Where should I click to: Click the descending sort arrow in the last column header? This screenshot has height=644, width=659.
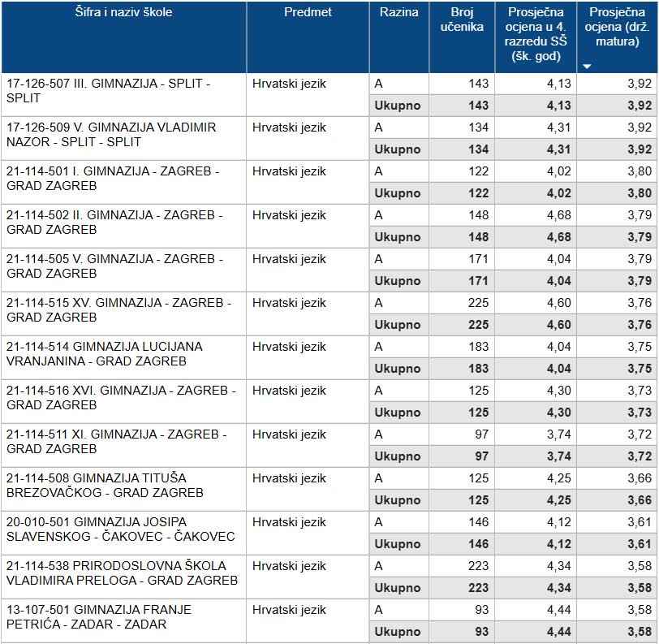(x=588, y=67)
